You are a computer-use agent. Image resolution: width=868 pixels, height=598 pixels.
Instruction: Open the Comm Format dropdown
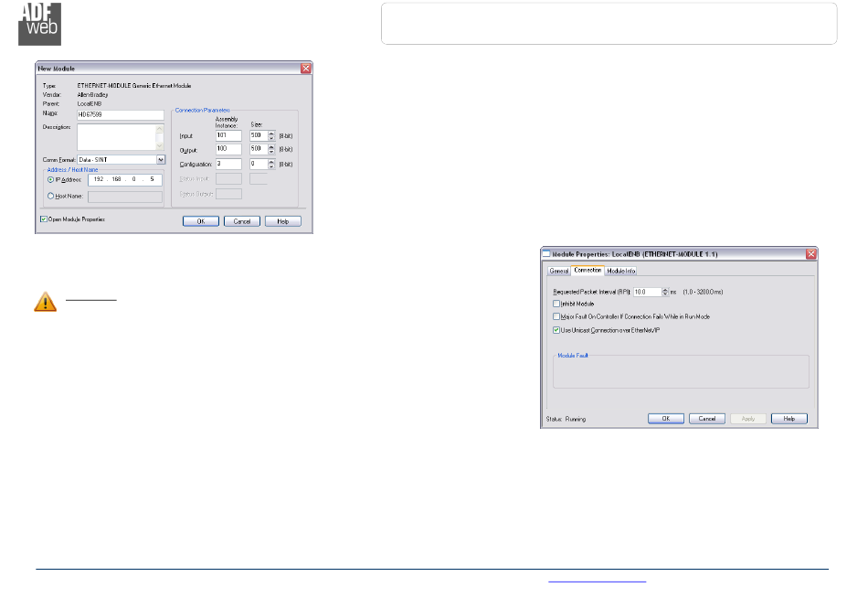pyautogui.click(x=161, y=159)
